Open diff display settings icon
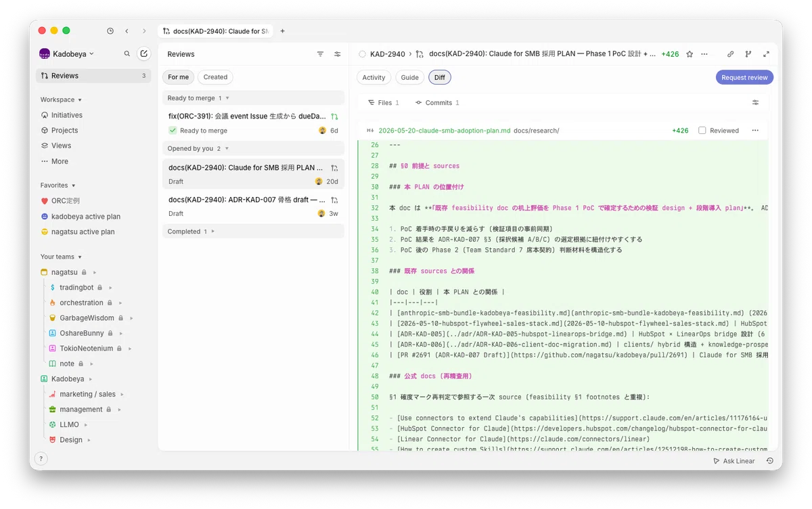This screenshot has width=812, height=509. (756, 103)
